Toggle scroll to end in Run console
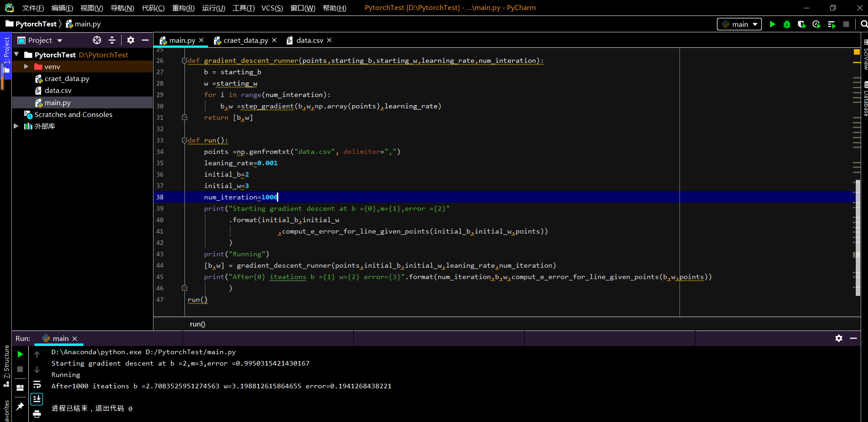The width and height of the screenshot is (868, 422). coord(37,399)
